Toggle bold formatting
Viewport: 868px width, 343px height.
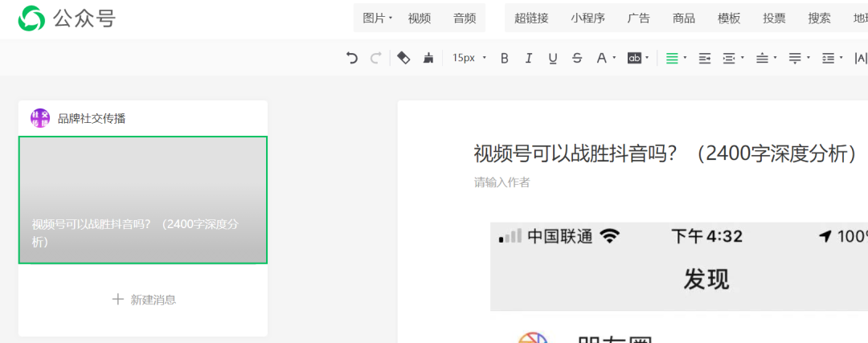pyautogui.click(x=505, y=58)
